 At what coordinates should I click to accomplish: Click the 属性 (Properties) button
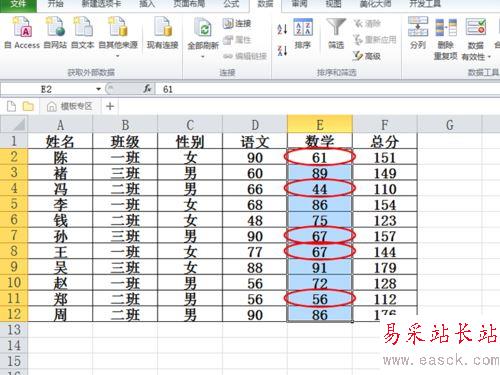tap(237, 40)
